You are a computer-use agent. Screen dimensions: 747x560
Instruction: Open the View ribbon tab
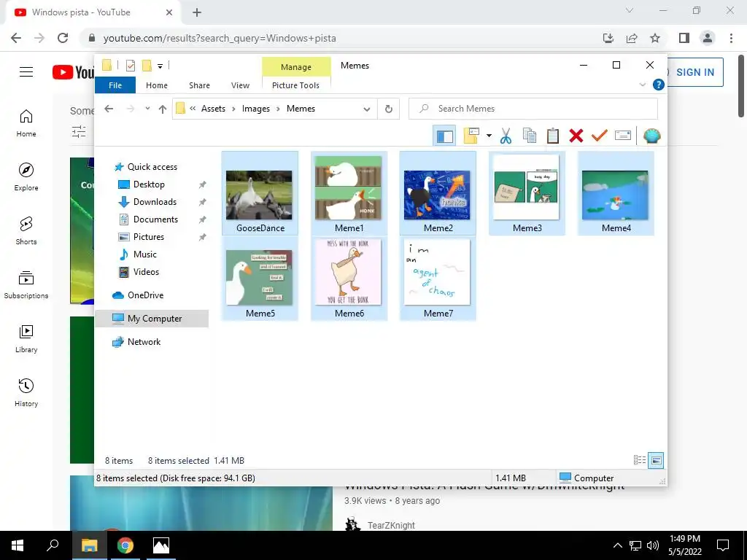pyautogui.click(x=240, y=85)
